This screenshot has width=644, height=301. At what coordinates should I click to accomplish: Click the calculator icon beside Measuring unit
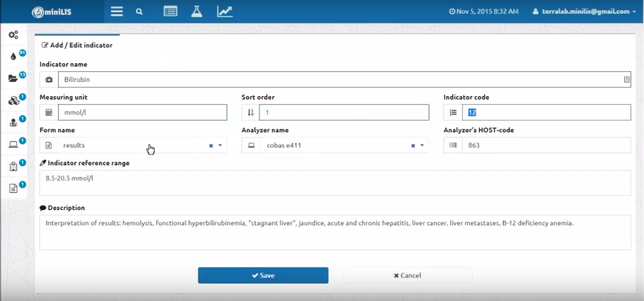pos(49,113)
